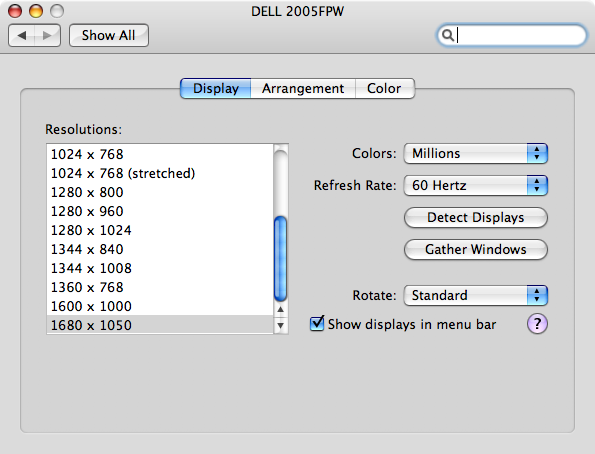
Task: Go forward with the right arrow button
Action: click(x=47, y=36)
